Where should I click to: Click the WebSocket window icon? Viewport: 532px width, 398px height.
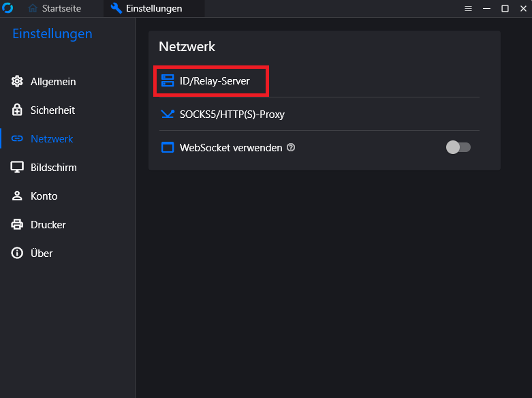point(168,147)
